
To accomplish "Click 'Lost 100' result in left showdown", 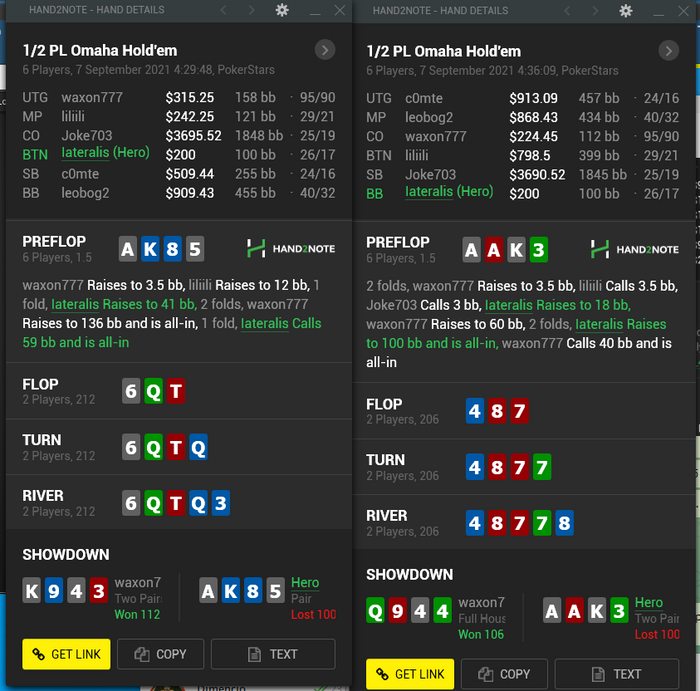I will (313, 615).
